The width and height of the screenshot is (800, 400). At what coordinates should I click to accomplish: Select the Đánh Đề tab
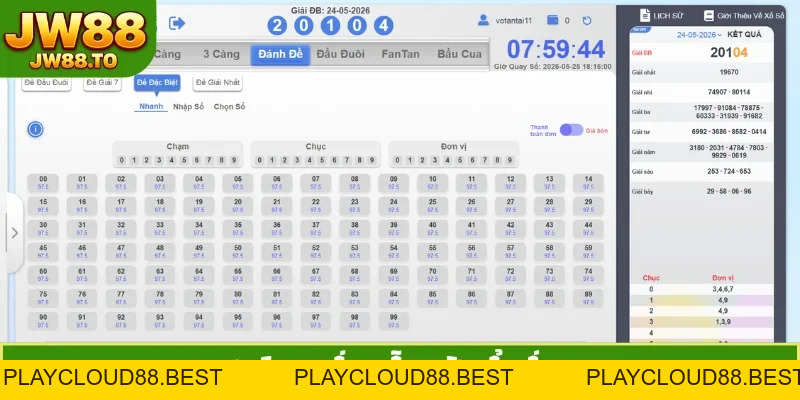(x=280, y=55)
